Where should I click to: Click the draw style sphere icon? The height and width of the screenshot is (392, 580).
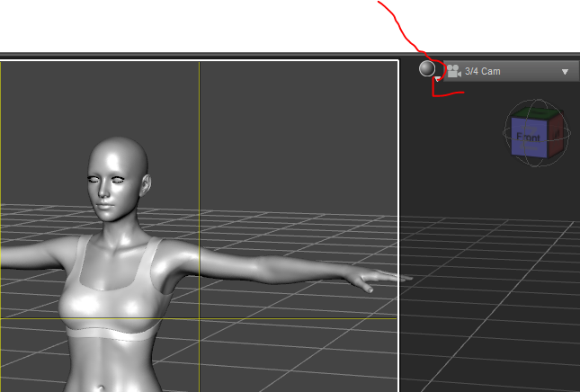click(x=427, y=69)
